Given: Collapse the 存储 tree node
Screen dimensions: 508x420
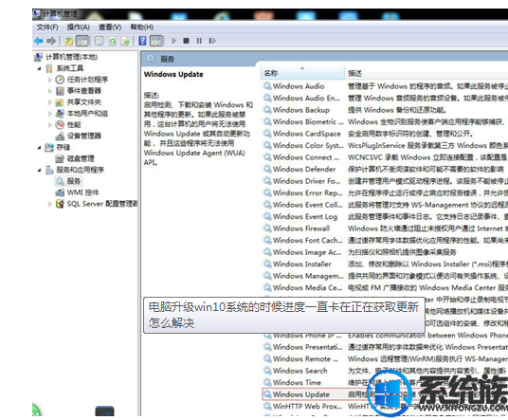Looking at the screenshot, I should click(x=39, y=148).
